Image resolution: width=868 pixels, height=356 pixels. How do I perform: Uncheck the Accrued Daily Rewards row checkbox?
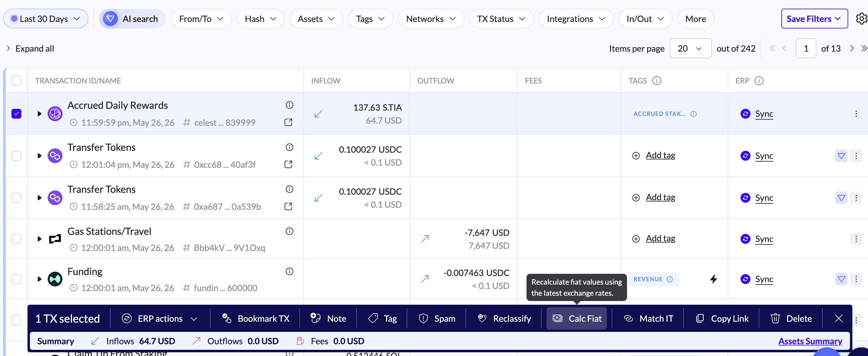coord(16,114)
